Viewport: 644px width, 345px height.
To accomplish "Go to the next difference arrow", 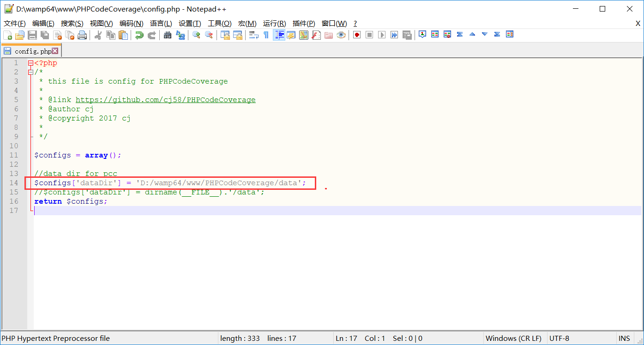I will [485, 34].
